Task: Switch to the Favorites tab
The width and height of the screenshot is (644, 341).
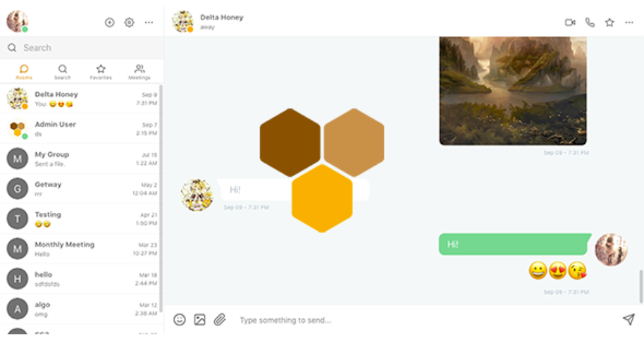Action: click(x=100, y=72)
